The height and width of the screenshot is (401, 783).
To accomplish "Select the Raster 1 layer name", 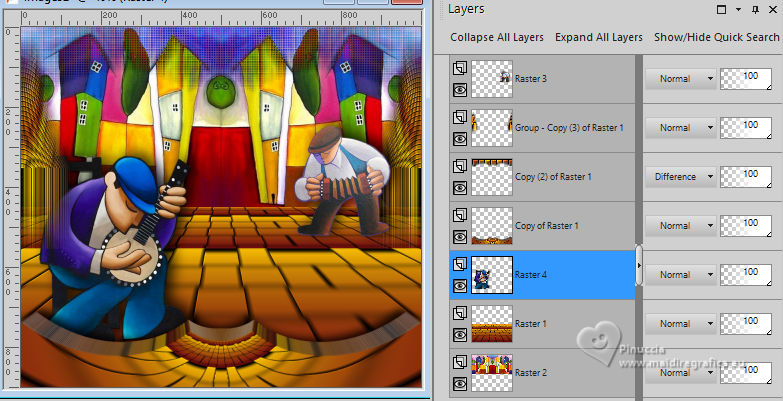I will (x=531, y=324).
